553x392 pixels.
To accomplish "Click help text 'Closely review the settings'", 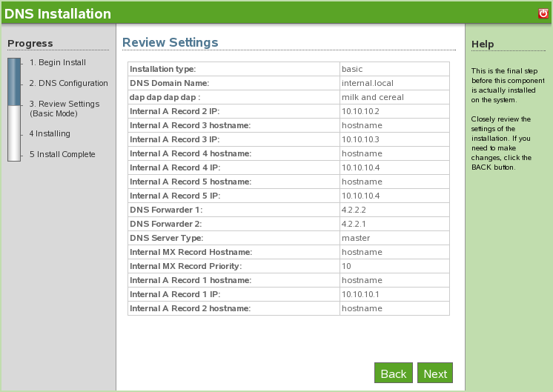I will tap(501, 124).
